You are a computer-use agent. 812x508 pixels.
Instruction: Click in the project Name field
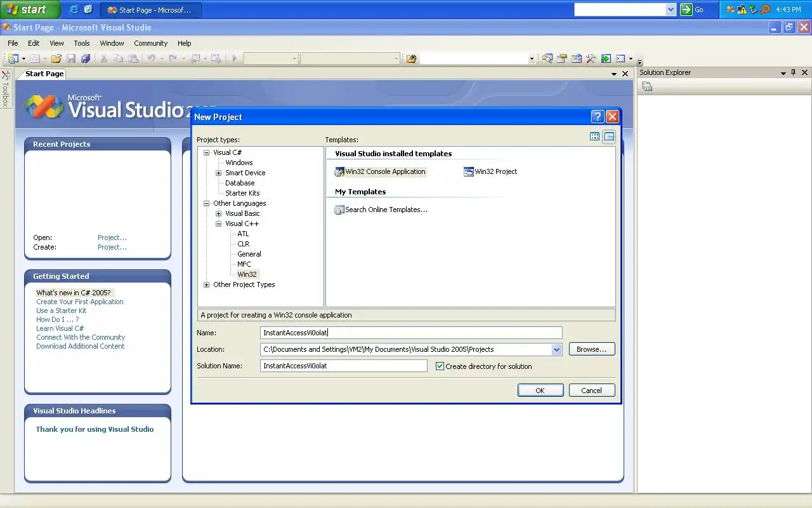coord(411,333)
